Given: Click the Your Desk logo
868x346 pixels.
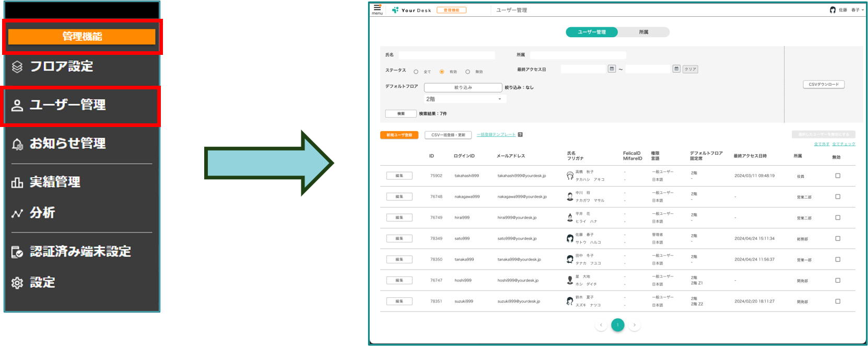Looking at the screenshot, I should (x=412, y=10).
